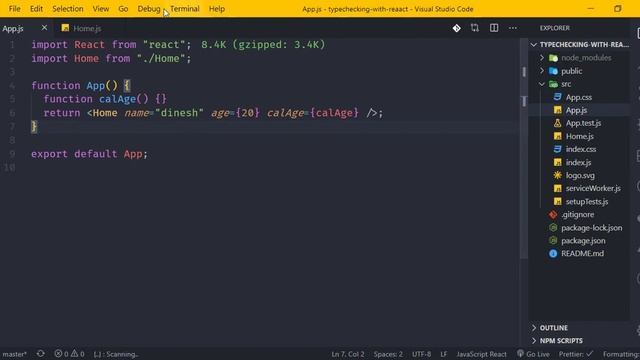
Task: Change indentation via Spaces: 2
Action: (x=388, y=354)
